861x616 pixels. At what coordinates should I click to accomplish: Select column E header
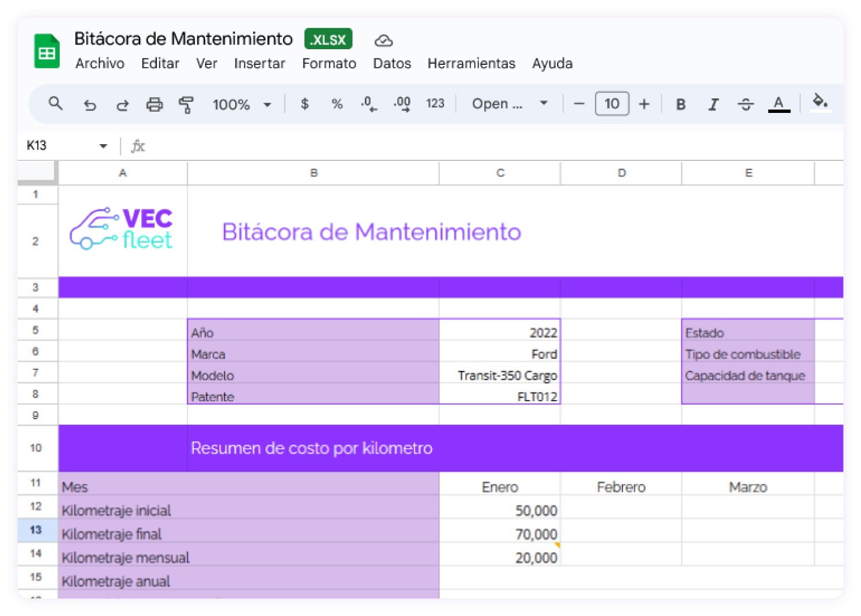click(x=748, y=173)
